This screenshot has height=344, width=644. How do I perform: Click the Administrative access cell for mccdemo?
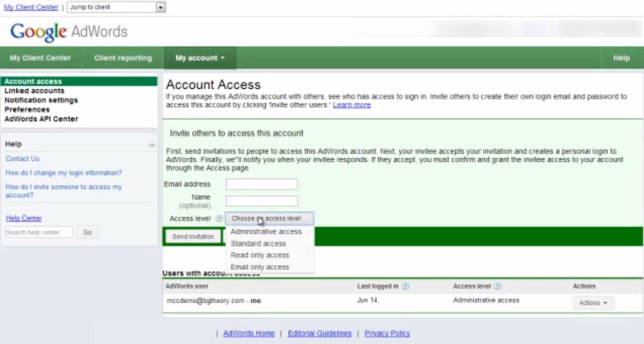click(486, 300)
